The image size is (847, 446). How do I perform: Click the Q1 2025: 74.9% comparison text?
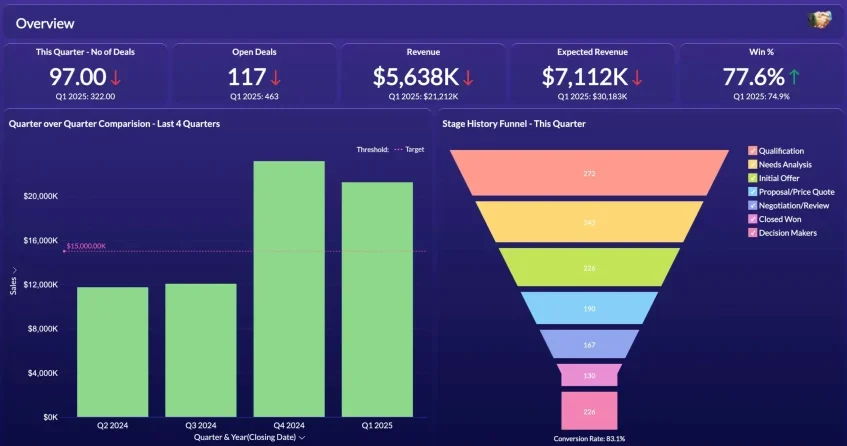click(762, 96)
